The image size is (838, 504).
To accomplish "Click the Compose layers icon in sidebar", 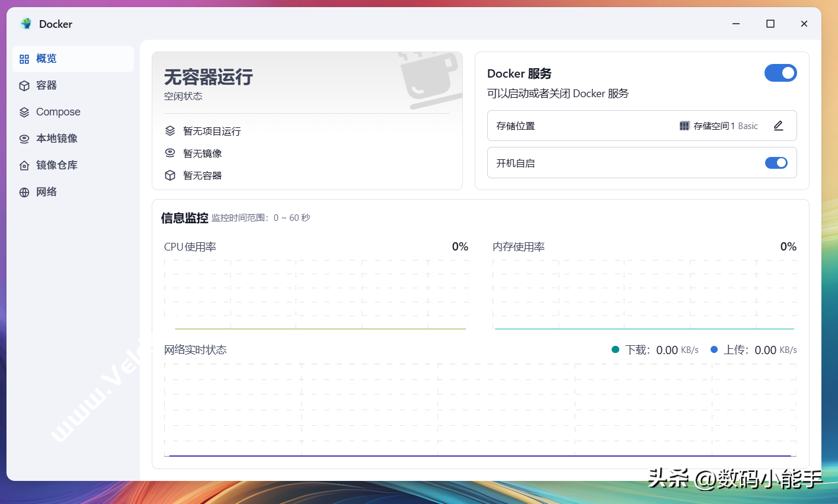I will pos(24,113).
